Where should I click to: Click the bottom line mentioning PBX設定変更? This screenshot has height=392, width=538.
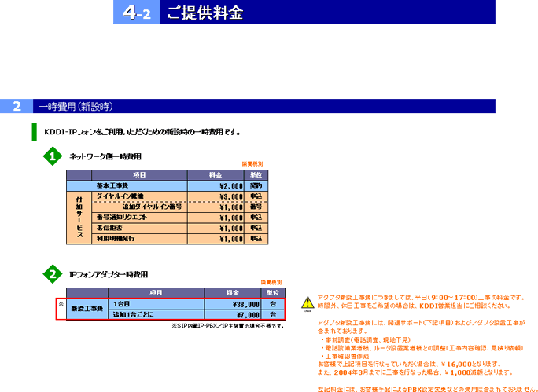pos(427,390)
